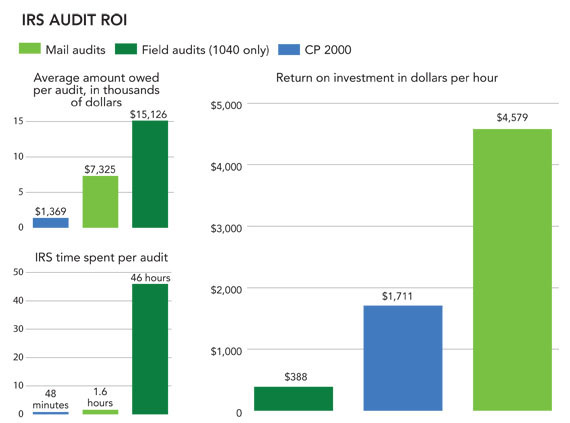Click the 48 minutes CP 2000 time bar
The width and height of the screenshot is (570, 423).
pos(51,413)
